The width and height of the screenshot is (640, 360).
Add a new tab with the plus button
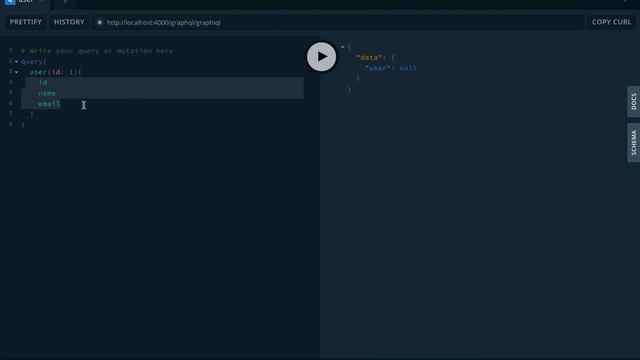tap(64, 2)
